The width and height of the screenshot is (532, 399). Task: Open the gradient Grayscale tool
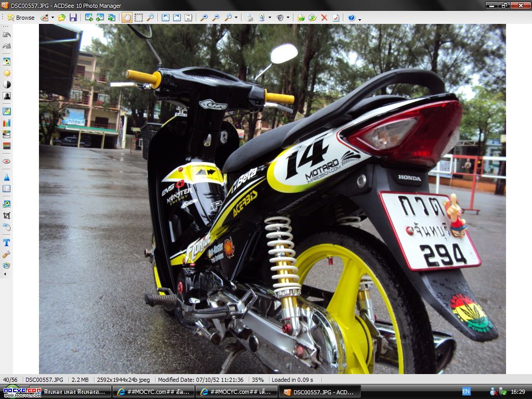6,146
